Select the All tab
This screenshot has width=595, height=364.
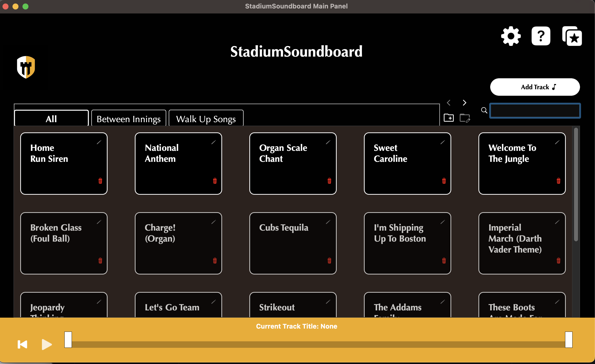pyautogui.click(x=51, y=119)
